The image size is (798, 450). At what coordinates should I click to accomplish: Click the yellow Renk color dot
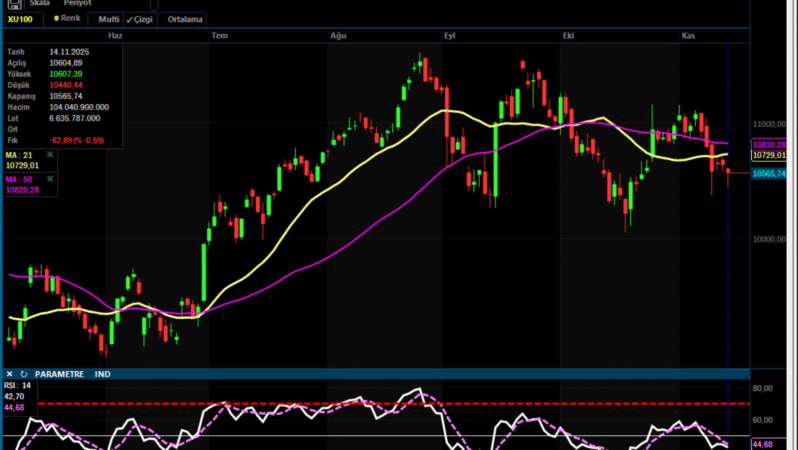pos(57,19)
